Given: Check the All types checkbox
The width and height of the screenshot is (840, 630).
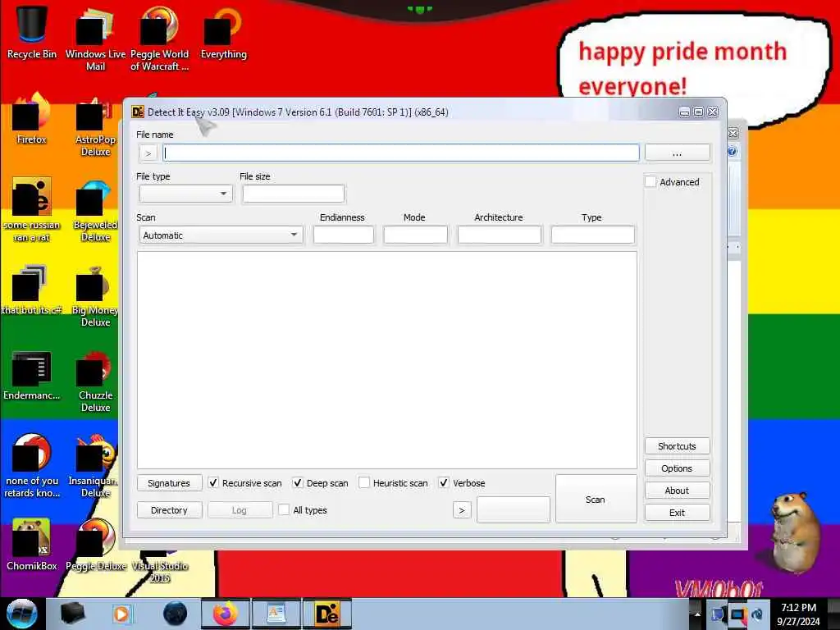Looking at the screenshot, I should (284, 509).
